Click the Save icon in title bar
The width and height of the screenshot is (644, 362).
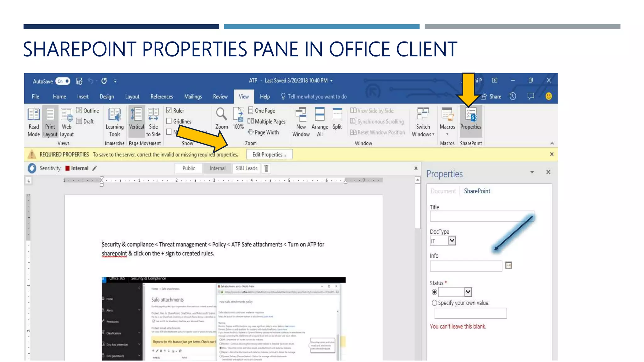coord(79,81)
